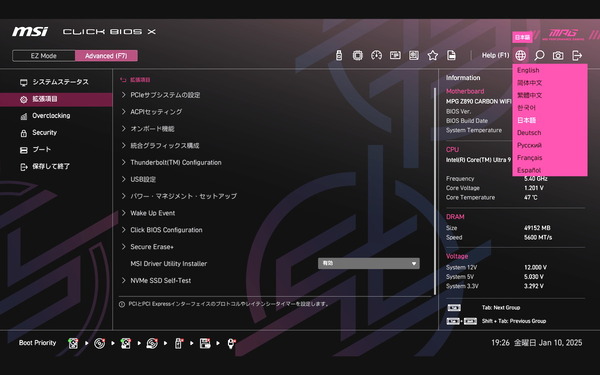Choose English in language list
The height and width of the screenshot is (375, 600).
pyautogui.click(x=528, y=70)
